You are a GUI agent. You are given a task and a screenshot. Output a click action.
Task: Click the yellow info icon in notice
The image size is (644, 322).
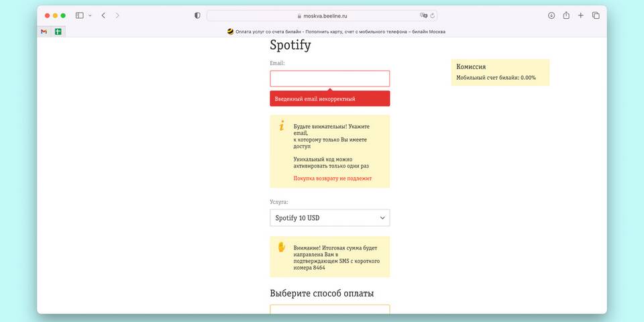pos(282,125)
